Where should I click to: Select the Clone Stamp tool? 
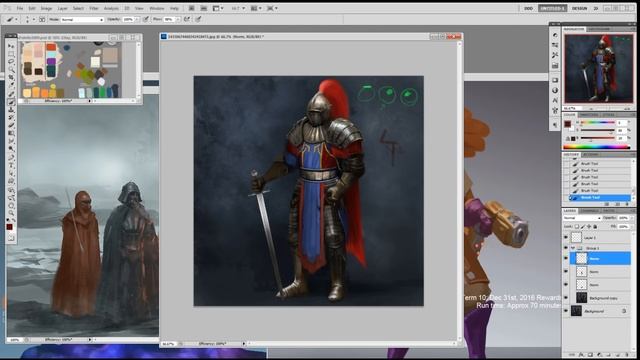[x=11, y=109]
